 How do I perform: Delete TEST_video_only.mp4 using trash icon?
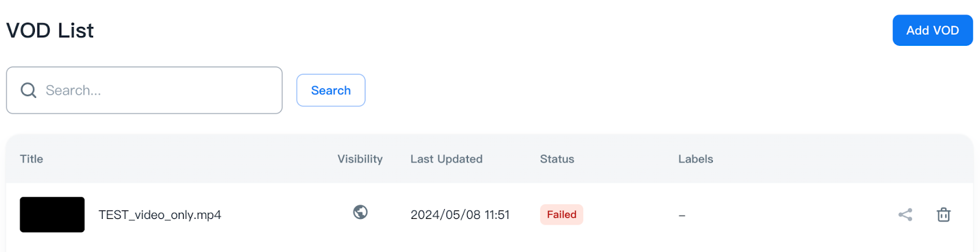[x=943, y=215]
